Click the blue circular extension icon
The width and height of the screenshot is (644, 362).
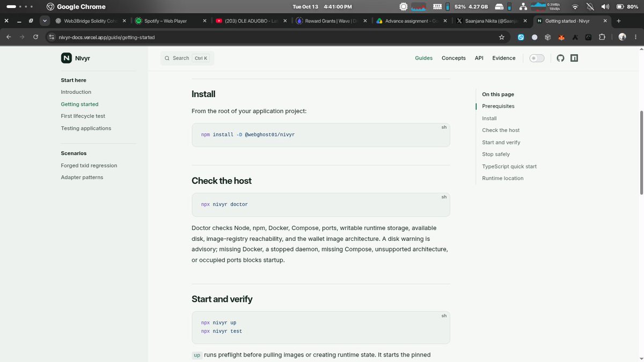(521, 37)
